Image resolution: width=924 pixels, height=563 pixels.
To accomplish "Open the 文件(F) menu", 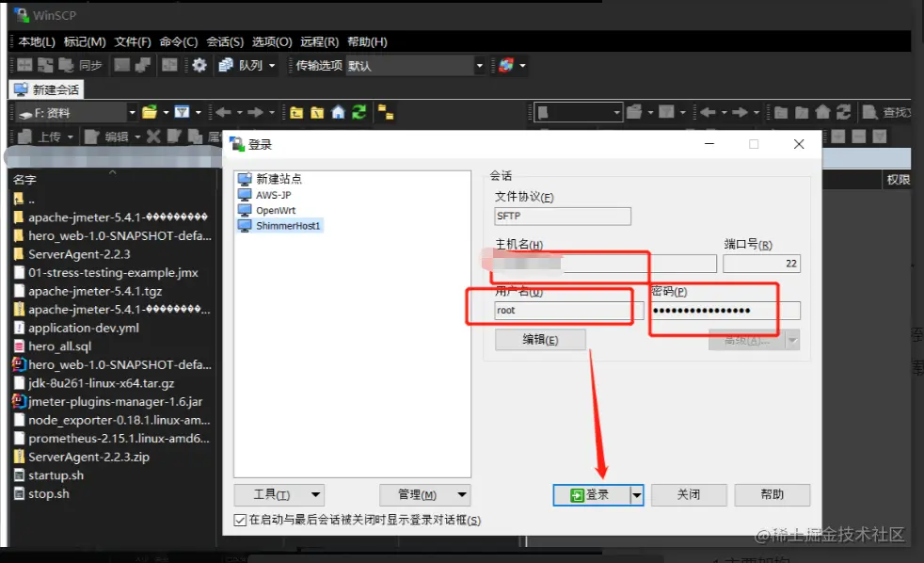I will click(x=133, y=41).
